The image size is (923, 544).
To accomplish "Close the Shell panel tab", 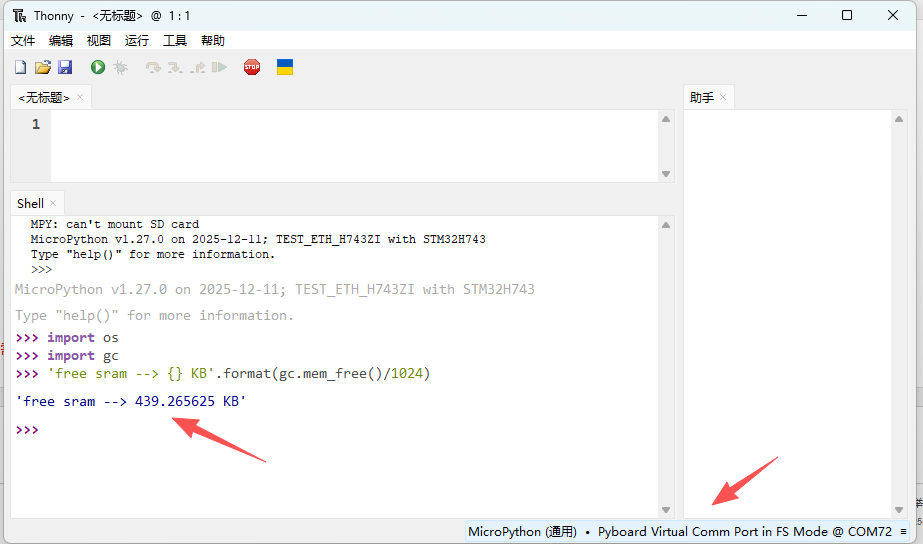I will tap(54, 203).
